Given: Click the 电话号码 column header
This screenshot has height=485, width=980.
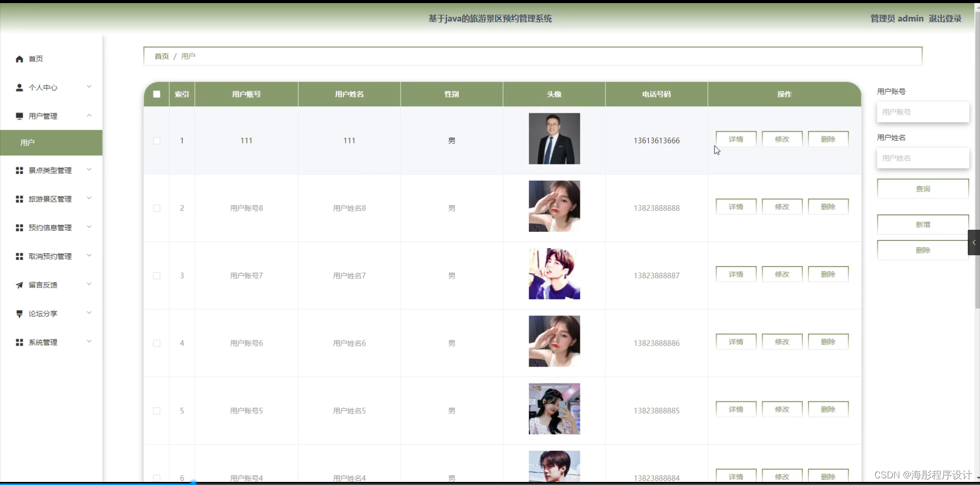Looking at the screenshot, I should 656,94.
